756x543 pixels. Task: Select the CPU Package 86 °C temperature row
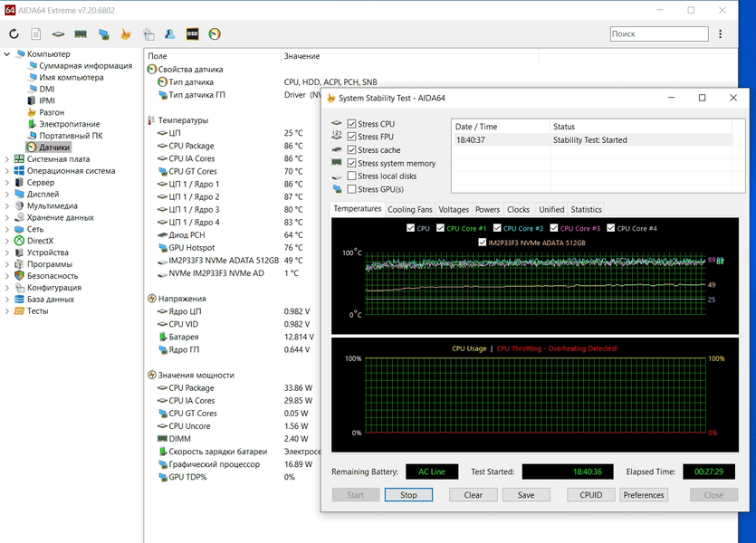(232, 146)
